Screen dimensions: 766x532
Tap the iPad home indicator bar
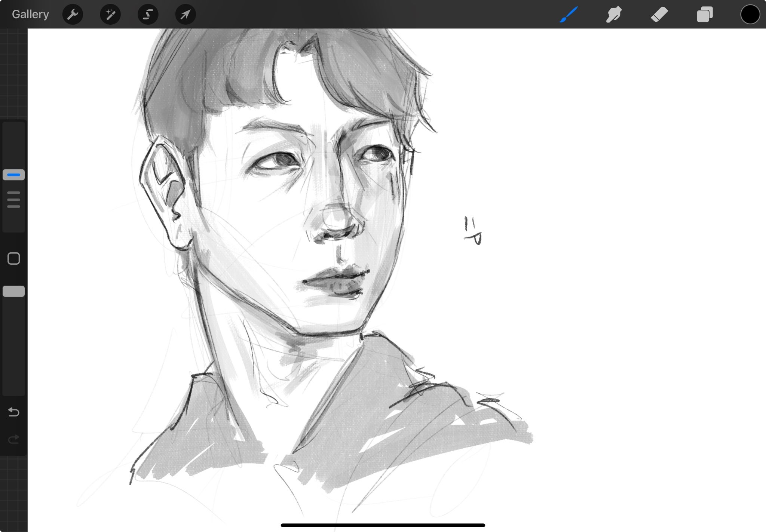tap(383, 525)
